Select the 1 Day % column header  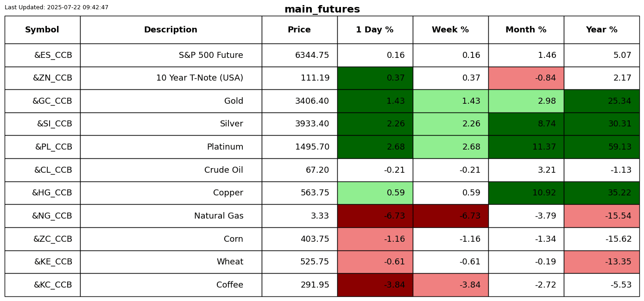point(375,30)
